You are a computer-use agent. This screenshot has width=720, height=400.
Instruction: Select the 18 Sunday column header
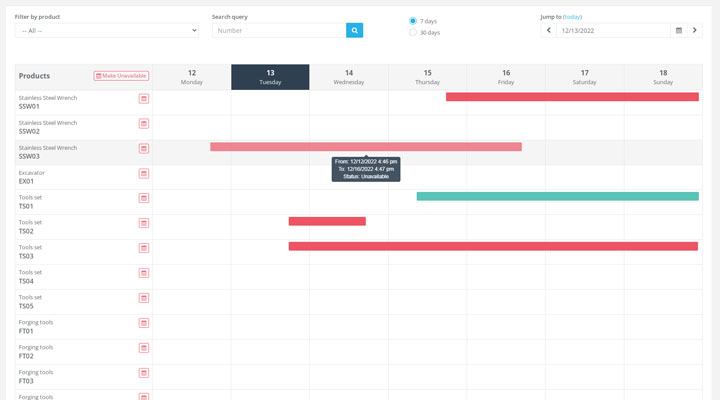(663, 77)
